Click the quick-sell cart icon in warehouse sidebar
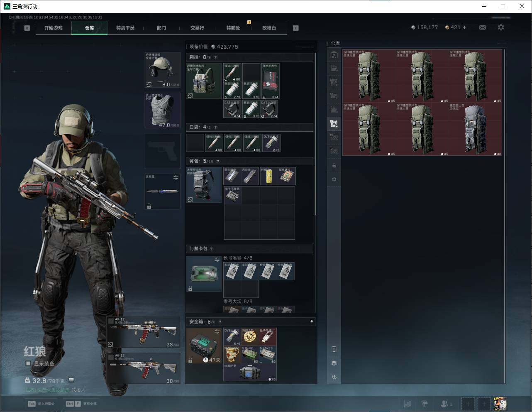The width and height of the screenshot is (532, 412). point(334,377)
